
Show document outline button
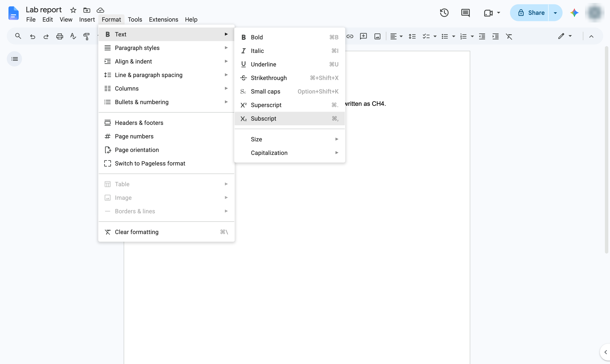[14, 59]
